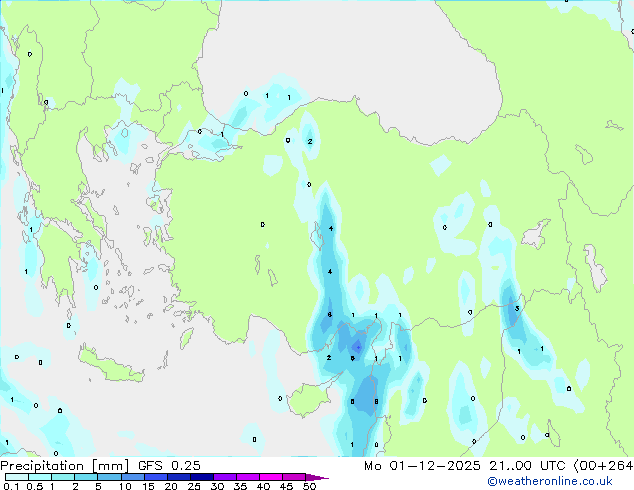This screenshot has width=634, height=490.
Task: Click the map value '3' near eastern border
Action: pos(517,309)
